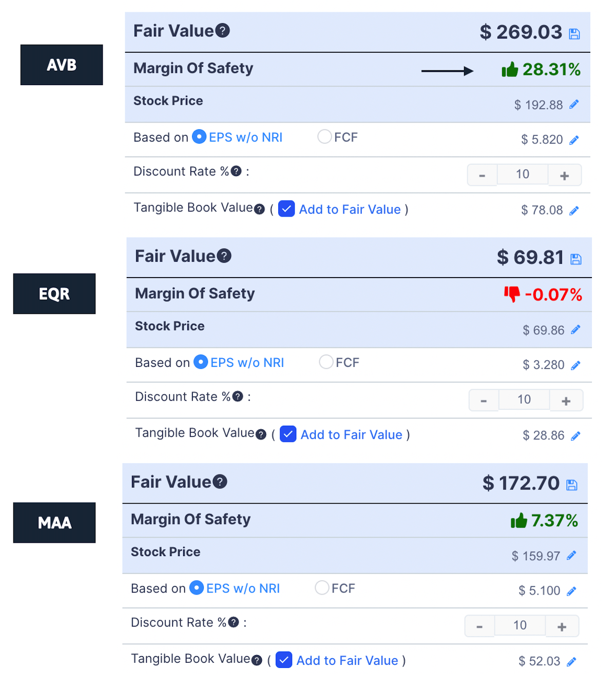Edit the discount rate value for MAA
The height and width of the screenshot is (690, 616).
pyautogui.click(x=520, y=625)
